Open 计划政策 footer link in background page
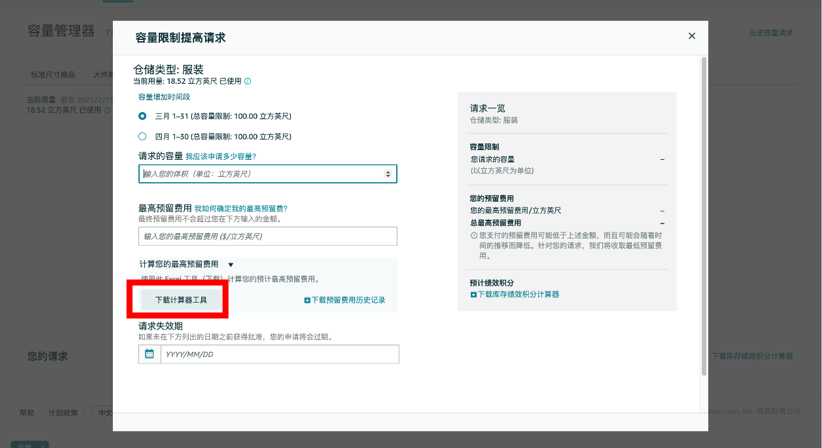Screen dimensions: 822x448 coord(63,413)
